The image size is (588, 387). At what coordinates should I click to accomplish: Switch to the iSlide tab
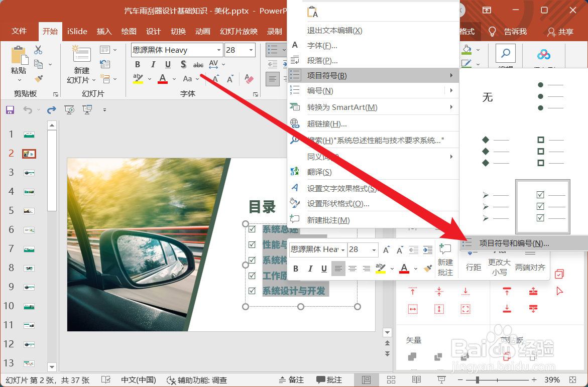click(77, 32)
